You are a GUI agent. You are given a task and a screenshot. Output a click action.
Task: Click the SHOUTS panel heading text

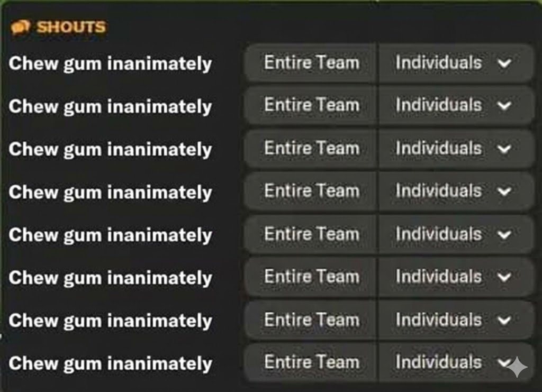point(71,27)
